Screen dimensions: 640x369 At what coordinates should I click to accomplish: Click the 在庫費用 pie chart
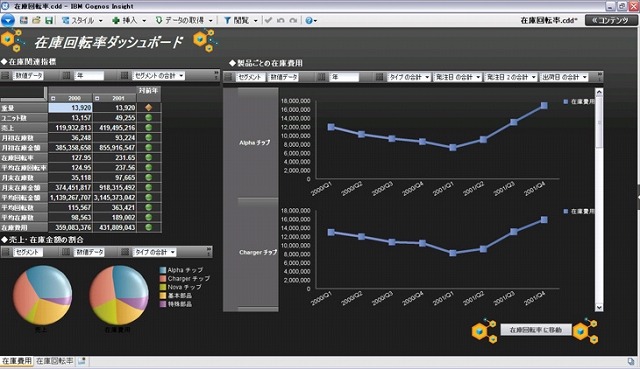tap(119, 295)
